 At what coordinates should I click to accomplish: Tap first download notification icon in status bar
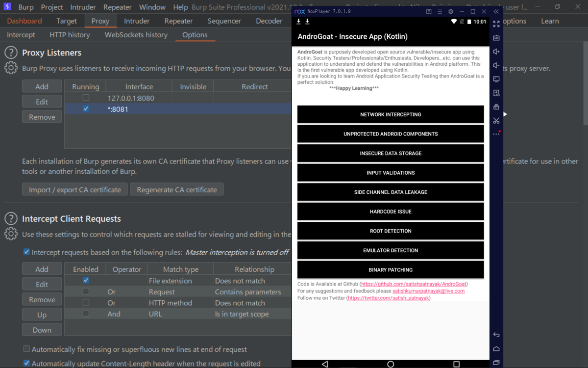[x=299, y=22]
